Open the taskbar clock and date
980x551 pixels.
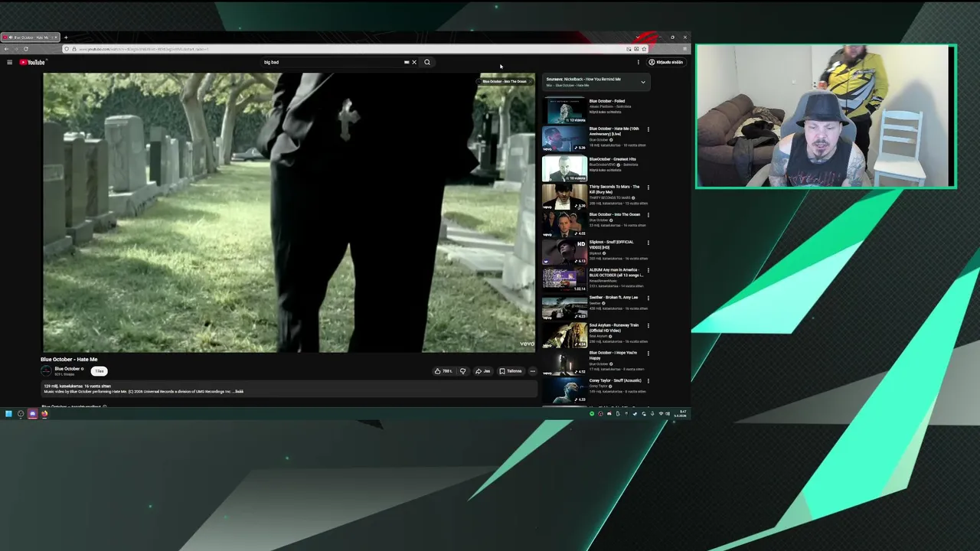click(x=680, y=414)
